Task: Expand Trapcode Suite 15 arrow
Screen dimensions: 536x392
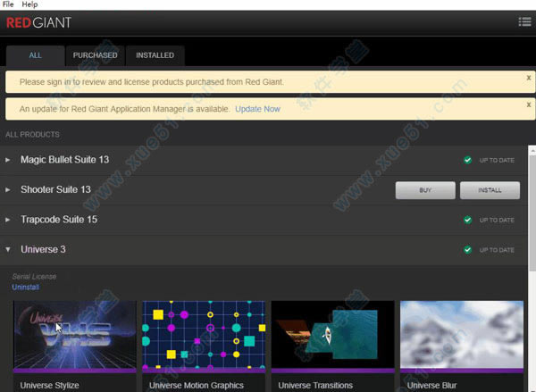Action: tap(7, 220)
